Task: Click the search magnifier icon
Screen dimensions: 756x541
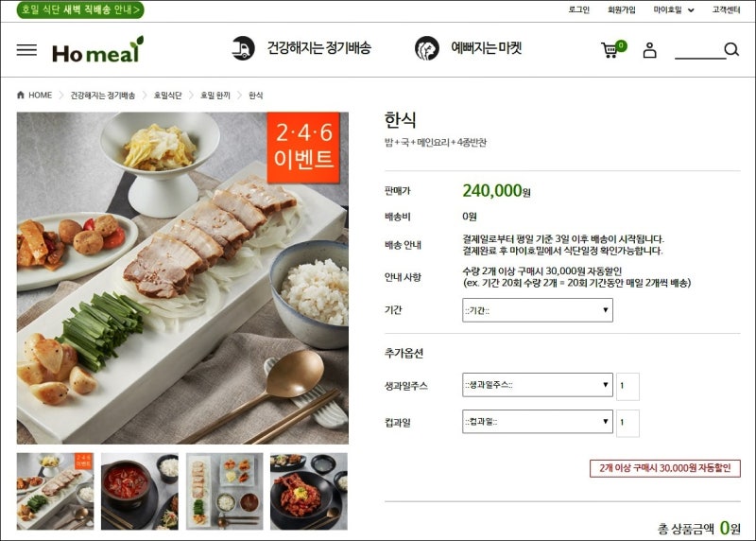Action: coord(731,49)
